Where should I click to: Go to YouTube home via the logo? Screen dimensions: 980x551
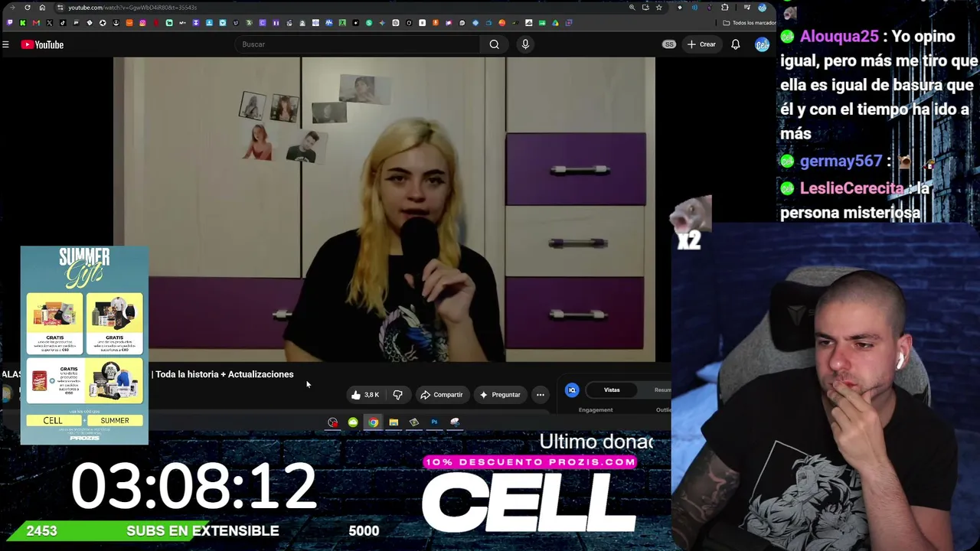coord(42,44)
